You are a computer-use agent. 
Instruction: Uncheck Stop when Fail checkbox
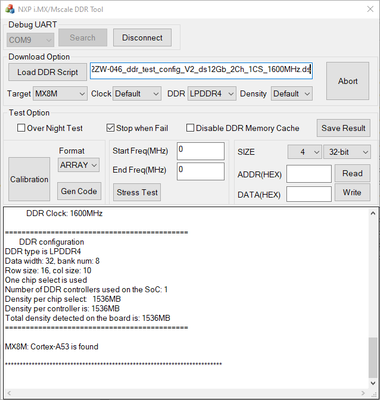point(110,128)
